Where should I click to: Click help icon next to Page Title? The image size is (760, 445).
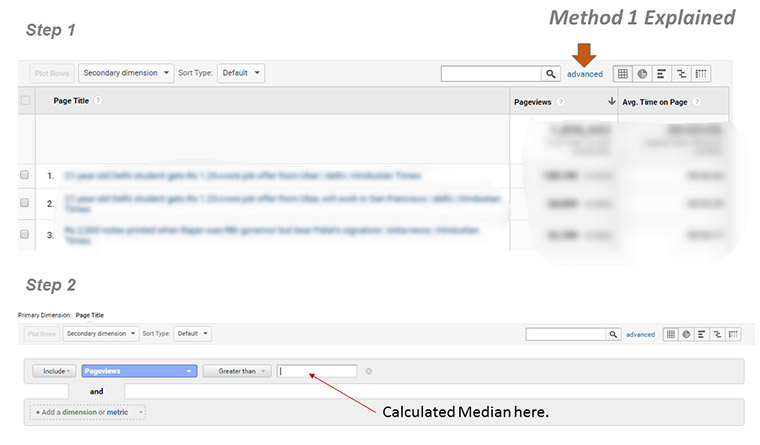(98, 100)
